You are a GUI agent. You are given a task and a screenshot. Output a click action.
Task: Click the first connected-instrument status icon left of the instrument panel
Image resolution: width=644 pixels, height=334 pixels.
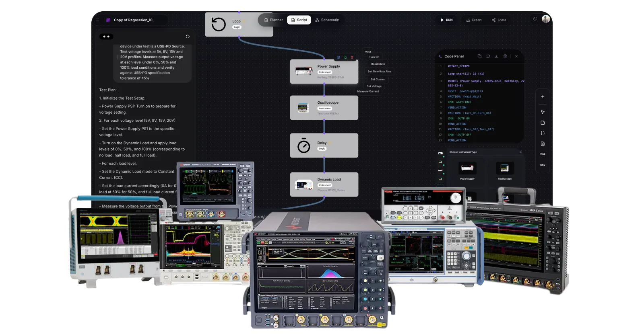click(440, 154)
